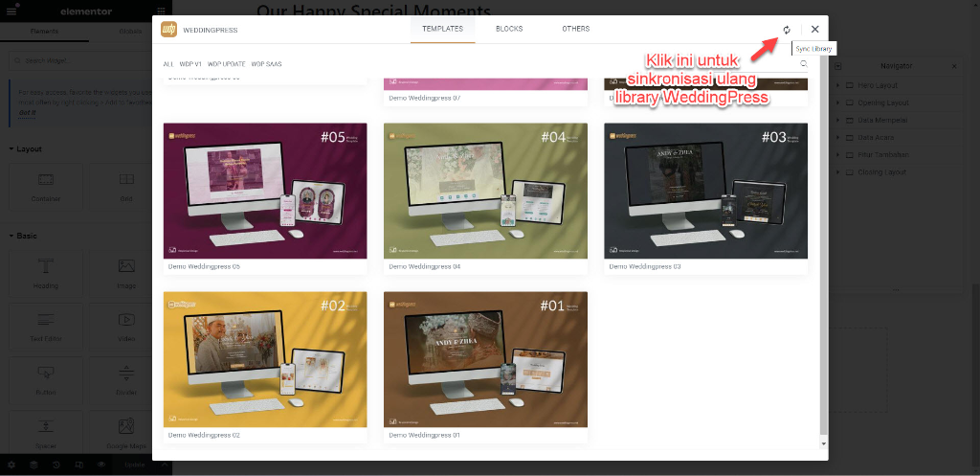The width and height of the screenshot is (980, 476).
Task: Open the History footer icon
Action: (56, 465)
